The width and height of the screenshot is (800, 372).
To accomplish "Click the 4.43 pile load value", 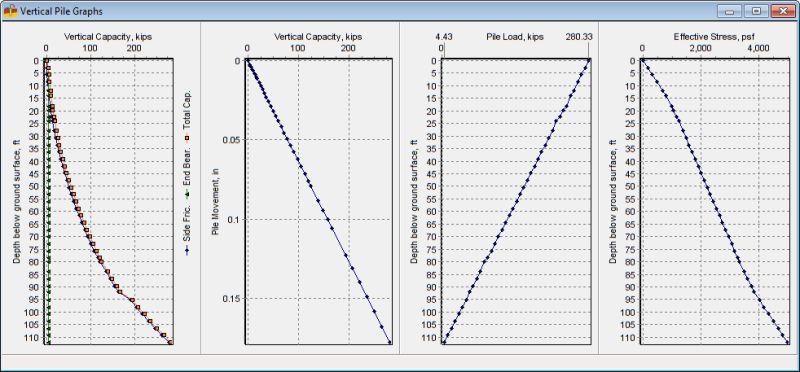I will click(443, 37).
